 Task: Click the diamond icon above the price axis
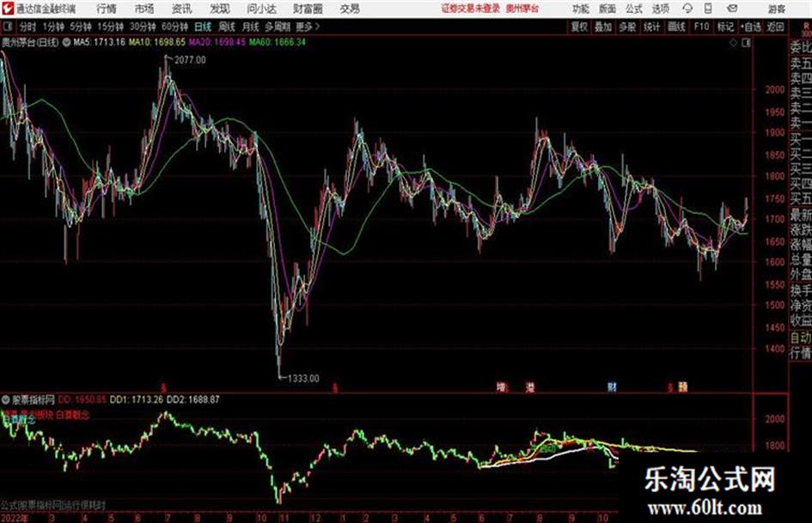pyautogui.click(x=733, y=43)
